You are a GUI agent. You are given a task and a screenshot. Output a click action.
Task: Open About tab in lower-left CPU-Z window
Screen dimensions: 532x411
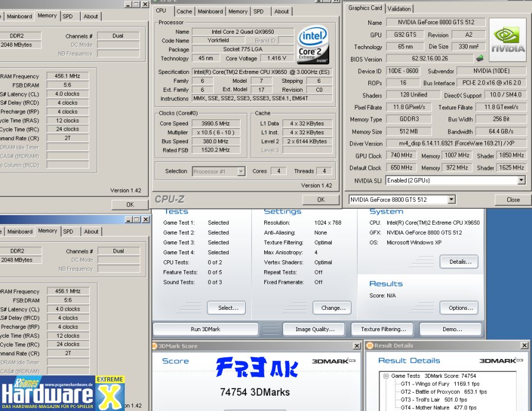coord(91,231)
